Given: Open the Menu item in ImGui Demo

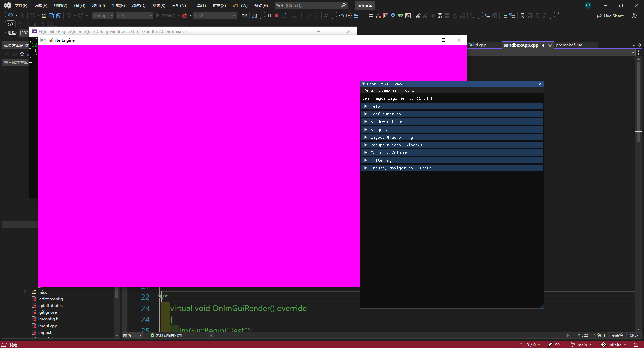Looking at the screenshot, I should click(x=368, y=90).
